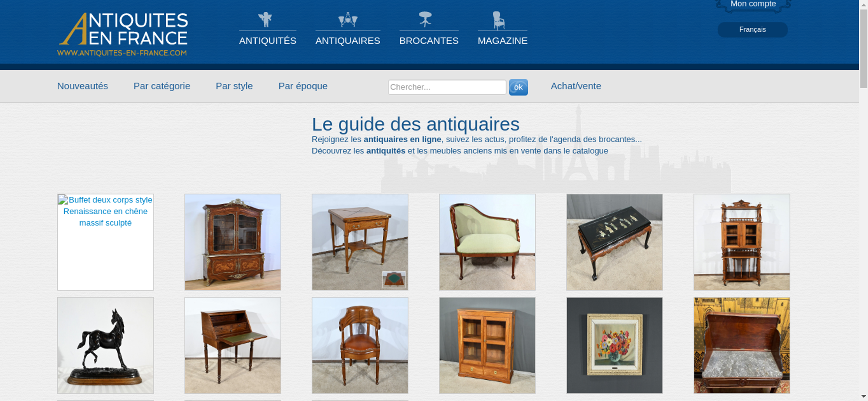Go to Nouveautés
This screenshot has height=401, width=868.
click(x=82, y=86)
